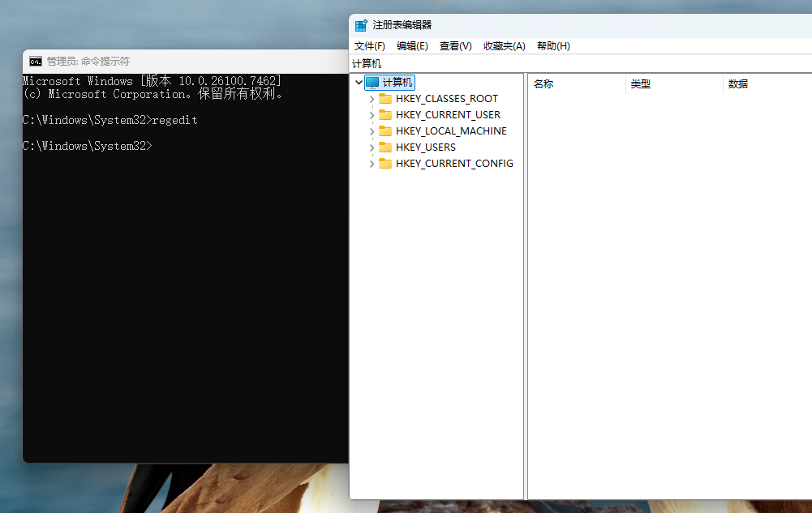Click the 注册表编辑器 window title
812x513 pixels.
[402, 25]
